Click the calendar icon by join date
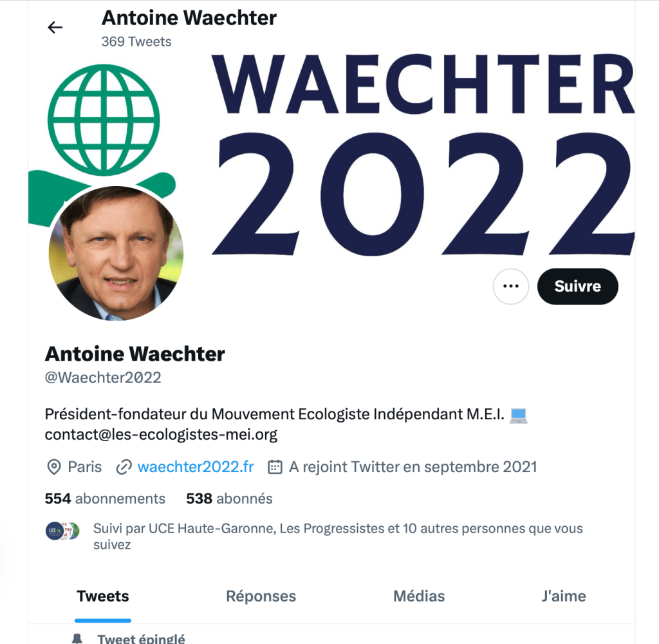Image resolution: width=659 pixels, height=644 pixels. [275, 467]
